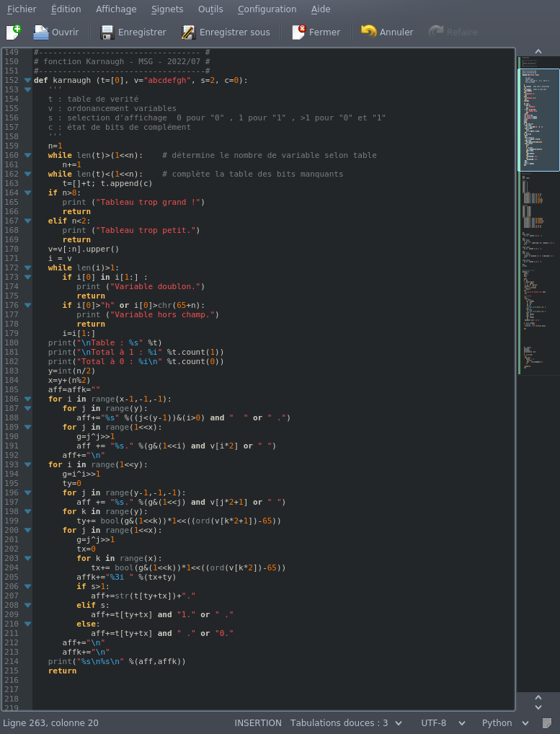The height and width of the screenshot is (734, 560).
Task: Collapse while len(i)>1 fold at line 172
Action: click(x=27, y=267)
